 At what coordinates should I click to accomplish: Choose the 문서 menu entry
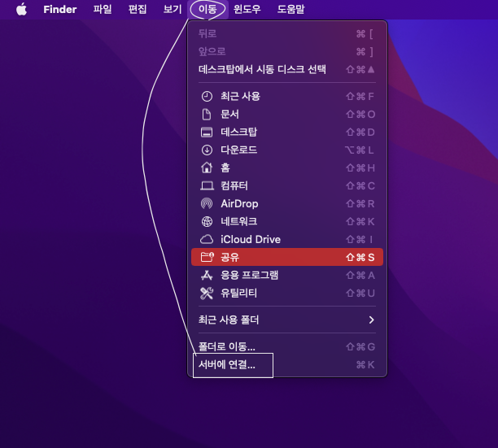click(x=287, y=114)
